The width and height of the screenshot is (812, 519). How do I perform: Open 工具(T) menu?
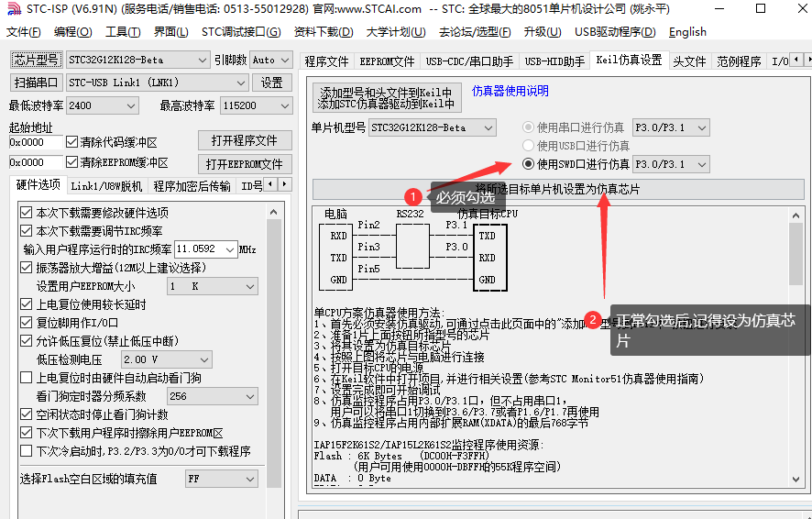click(x=123, y=32)
